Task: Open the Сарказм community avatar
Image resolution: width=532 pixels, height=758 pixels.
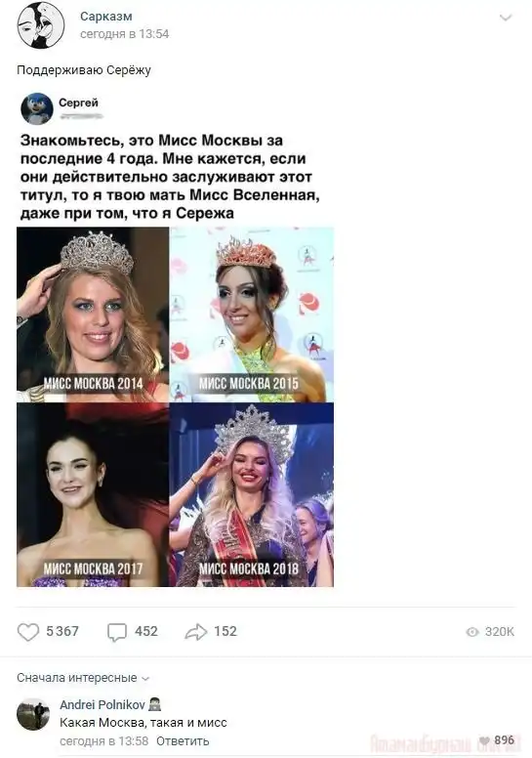Action: pyautogui.click(x=41, y=25)
